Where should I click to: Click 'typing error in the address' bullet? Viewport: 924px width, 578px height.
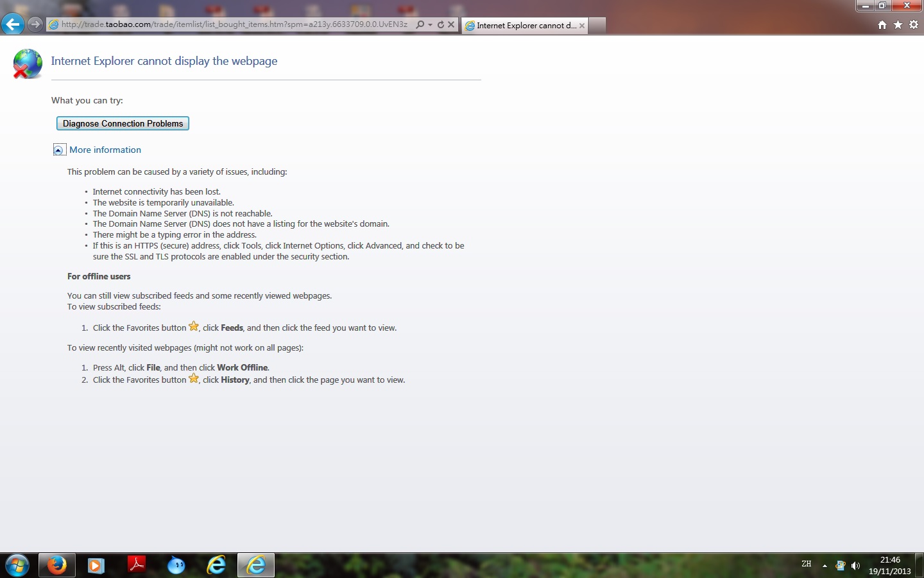pyautogui.click(x=175, y=234)
